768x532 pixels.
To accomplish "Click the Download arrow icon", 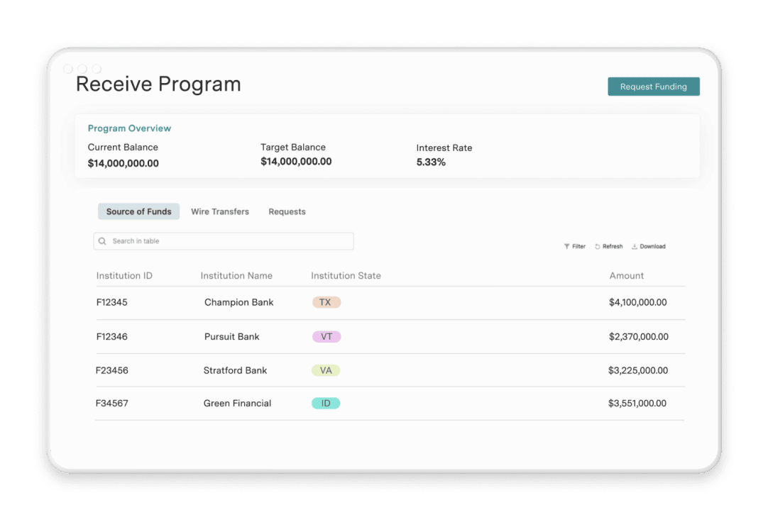I will tap(635, 246).
